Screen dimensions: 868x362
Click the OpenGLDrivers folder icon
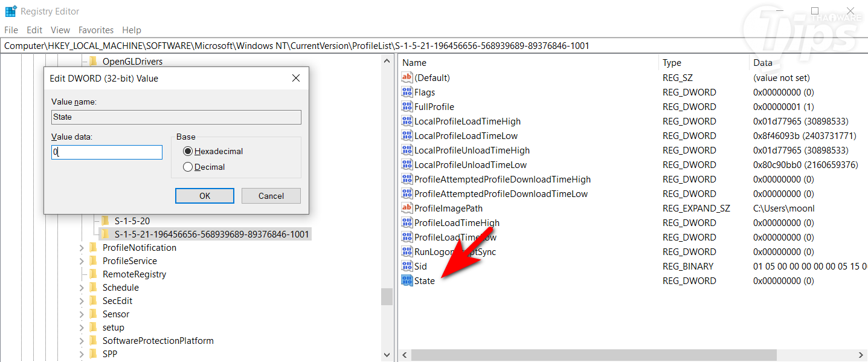(93, 61)
